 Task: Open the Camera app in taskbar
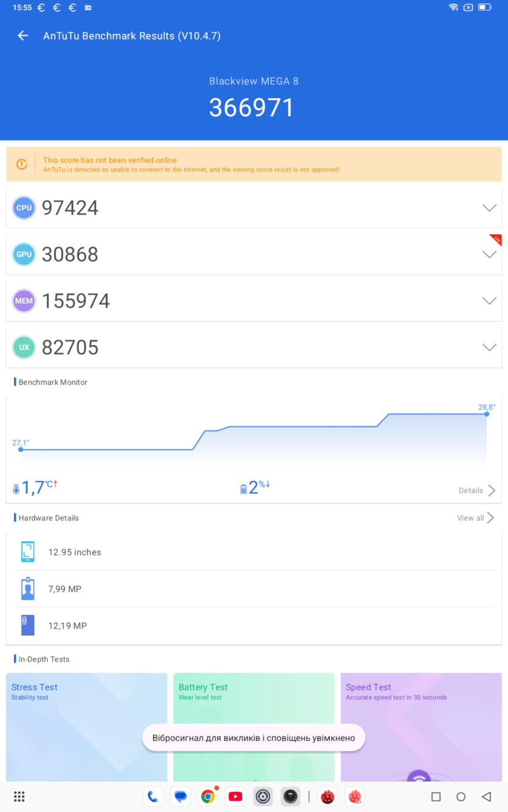tap(291, 796)
